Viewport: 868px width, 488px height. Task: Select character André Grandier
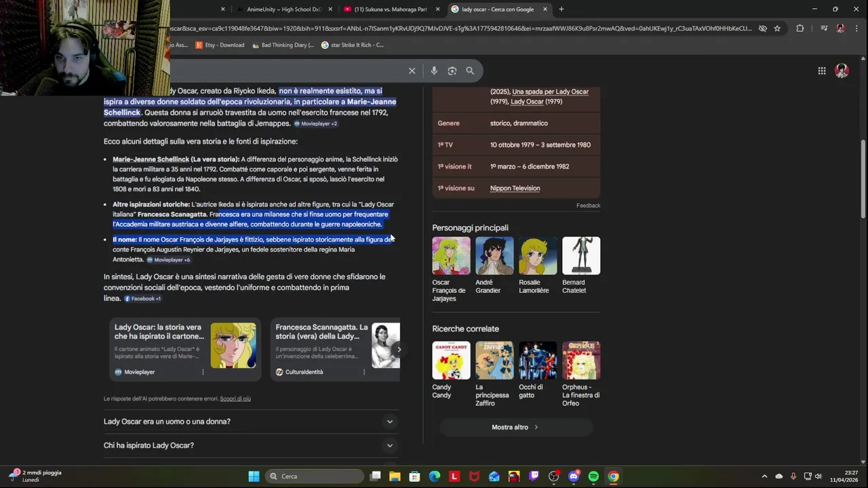point(494,265)
